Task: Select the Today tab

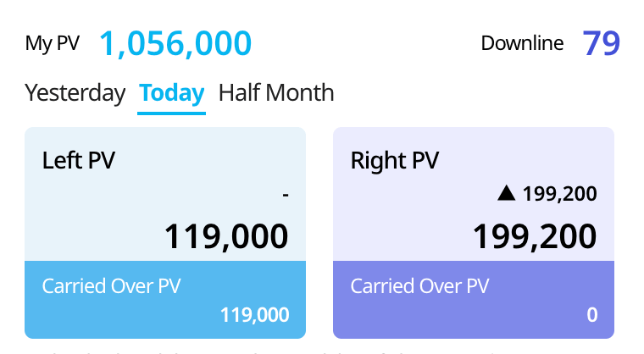Action: [172, 93]
